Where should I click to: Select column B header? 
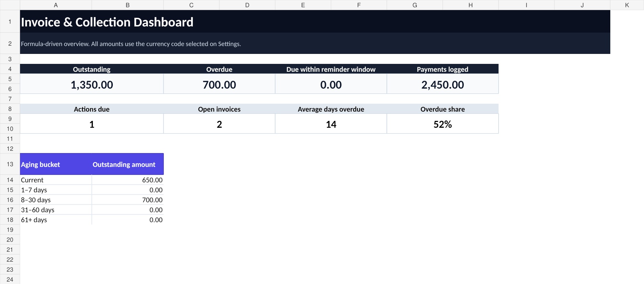tap(128, 5)
